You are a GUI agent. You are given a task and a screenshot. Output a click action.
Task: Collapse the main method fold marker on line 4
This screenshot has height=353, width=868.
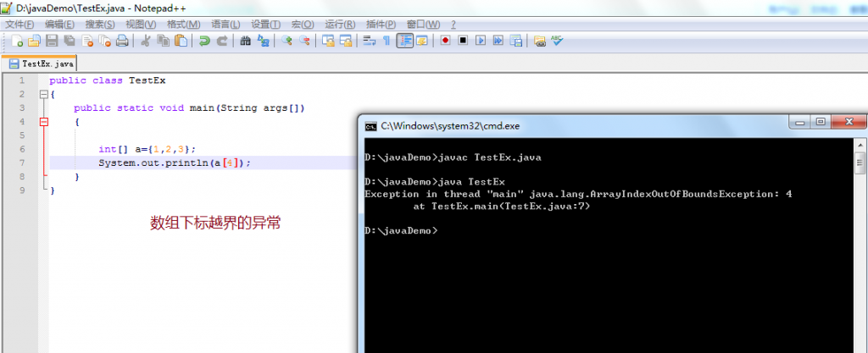tap(44, 122)
